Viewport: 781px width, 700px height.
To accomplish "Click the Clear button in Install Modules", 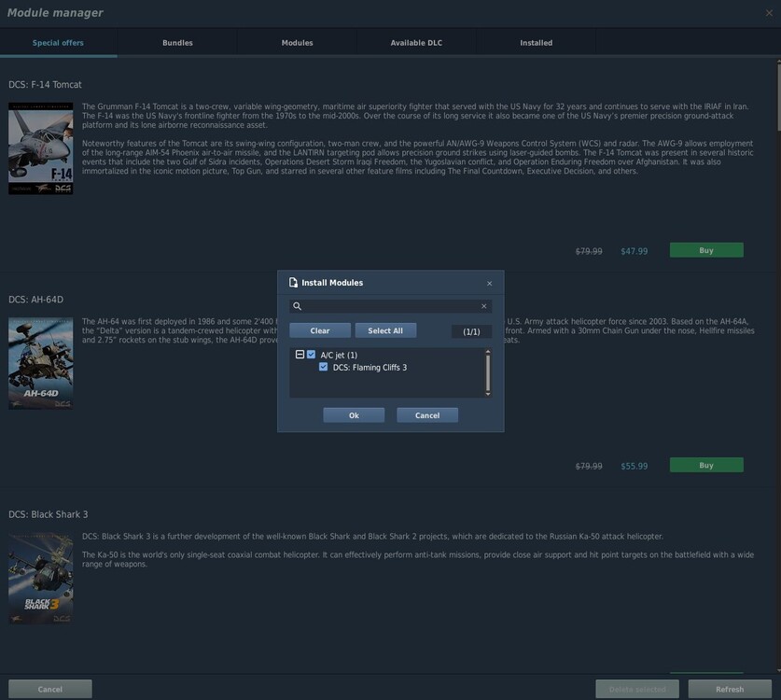I will pos(320,330).
